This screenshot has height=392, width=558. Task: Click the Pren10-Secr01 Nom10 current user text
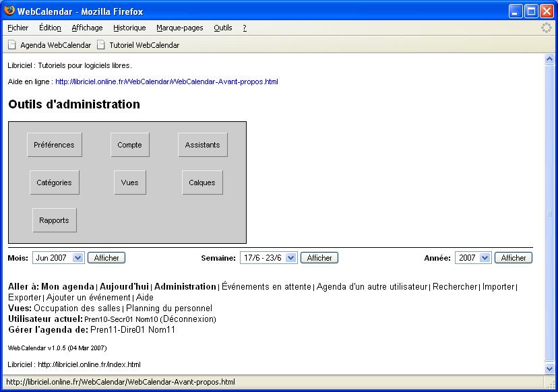(121, 319)
